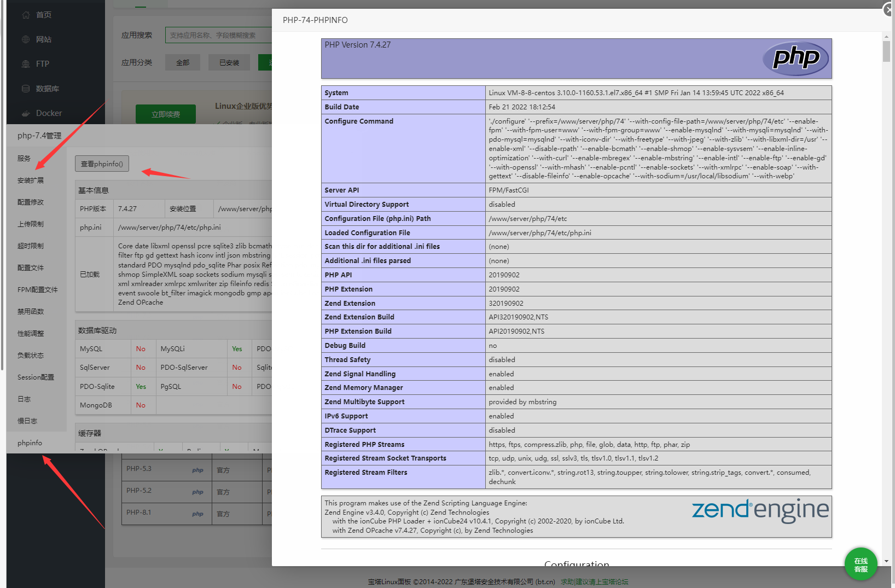Image resolution: width=895 pixels, height=588 pixels.
Task: Click the phpinfo dialog scrollbar thumb
Action: pyautogui.click(x=886, y=51)
